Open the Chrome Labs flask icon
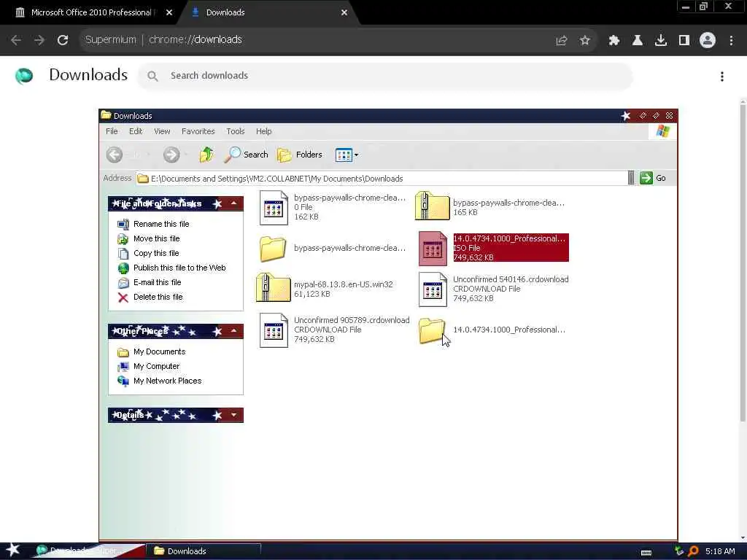This screenshot has width=747, height=560. coord(637,41)
